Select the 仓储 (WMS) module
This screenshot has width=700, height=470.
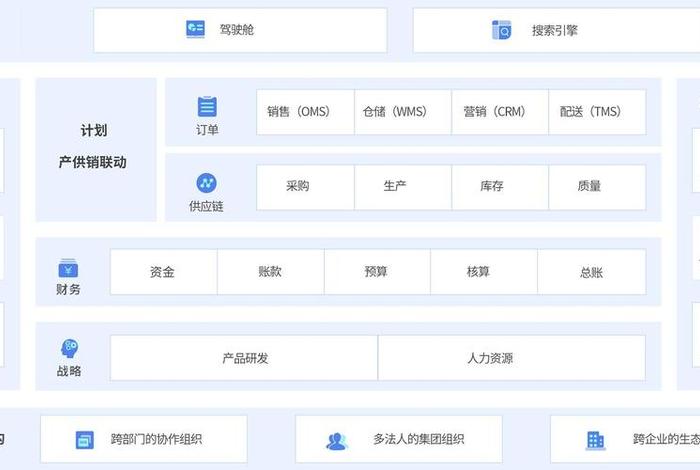(402, 112)
